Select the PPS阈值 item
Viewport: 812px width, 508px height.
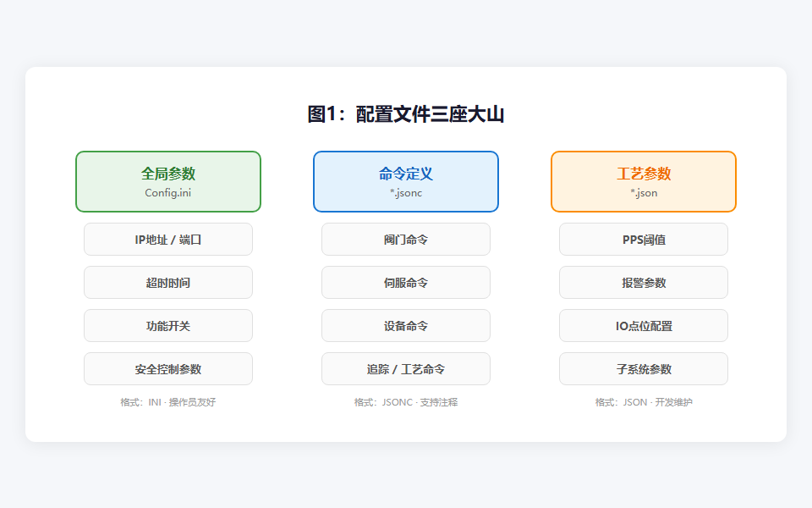click(644, 240)
